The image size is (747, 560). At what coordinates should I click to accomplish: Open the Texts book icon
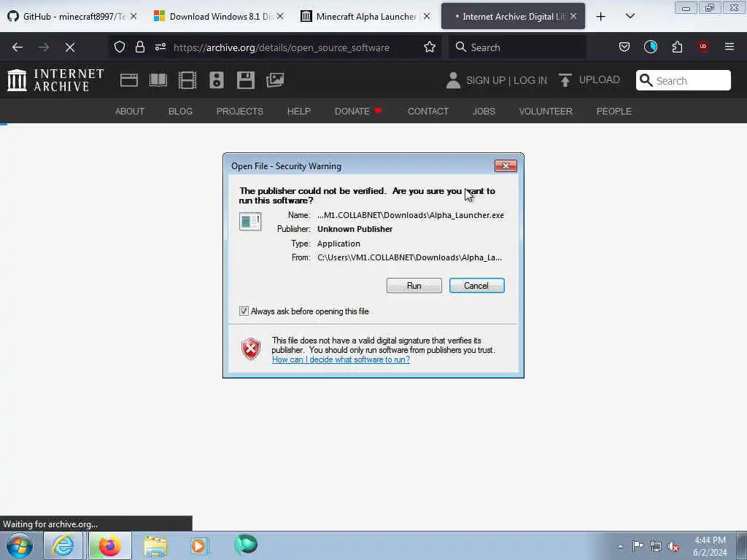pyautogui.click(x=158, y=80)
